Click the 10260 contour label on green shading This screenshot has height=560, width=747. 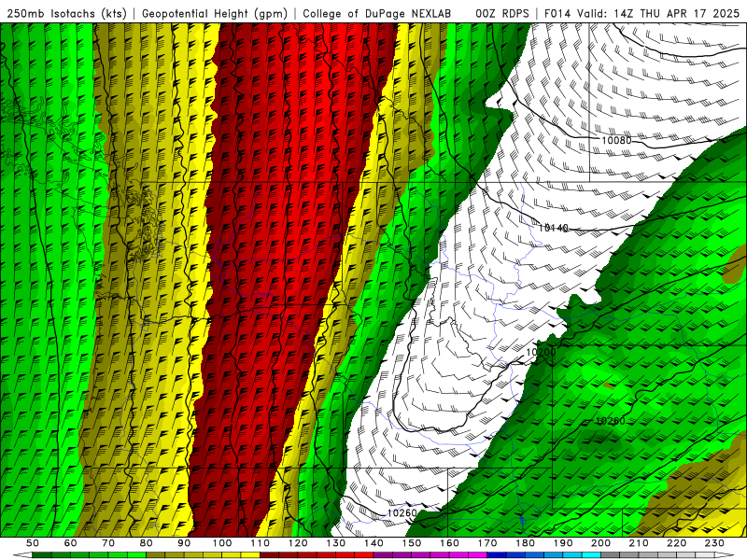[x=611, y=421]
